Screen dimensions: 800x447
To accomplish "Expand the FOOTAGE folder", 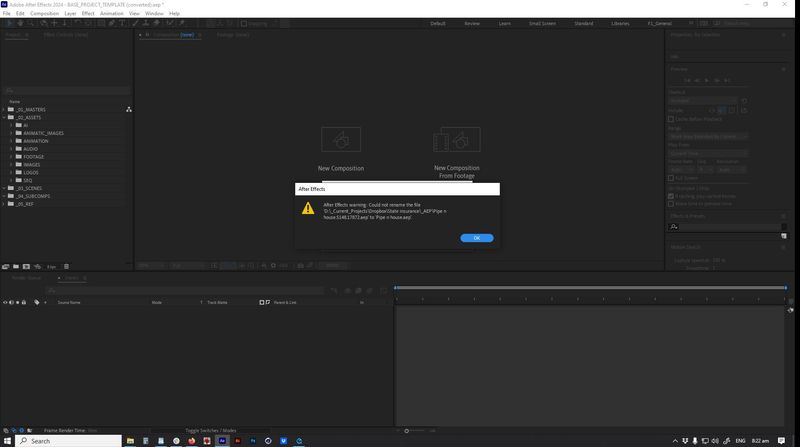I will [12, 156].
